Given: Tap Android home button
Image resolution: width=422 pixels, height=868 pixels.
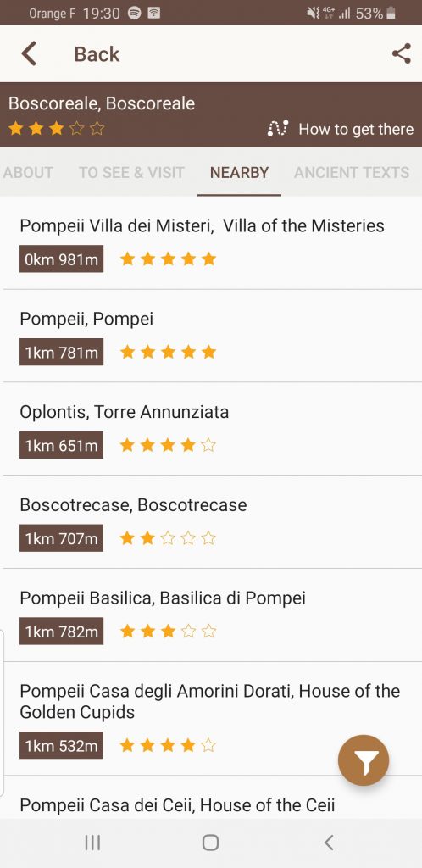Looking at the screenshot, I should [x=210, y=843].
